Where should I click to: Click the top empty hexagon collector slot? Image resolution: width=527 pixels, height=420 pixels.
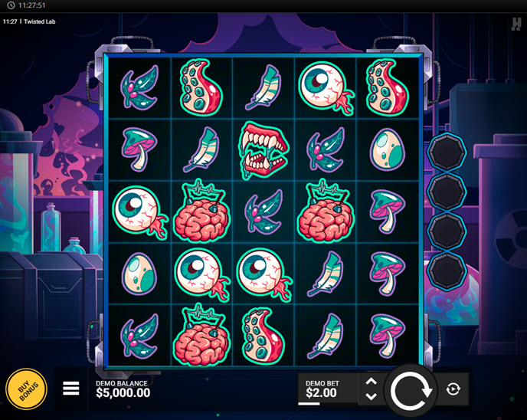click(x=447, y=153)
